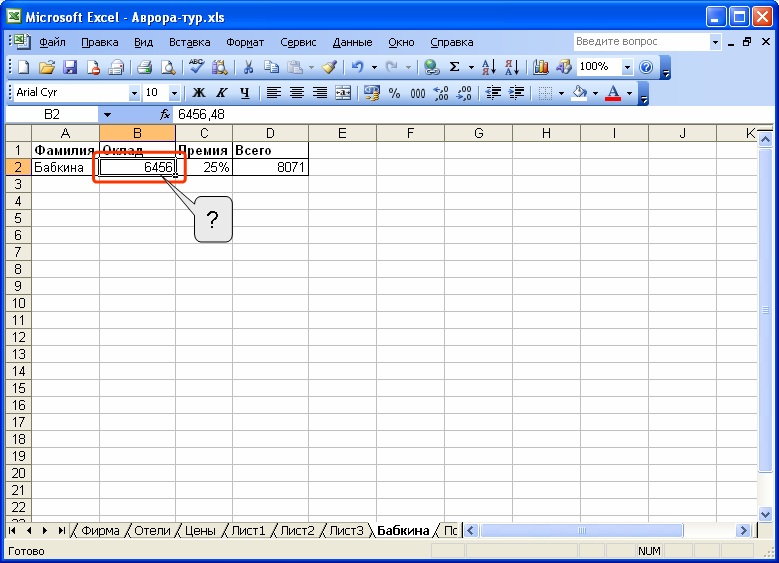
Task: Click the AutoSum sigma icon
Action: pos(454,67)
